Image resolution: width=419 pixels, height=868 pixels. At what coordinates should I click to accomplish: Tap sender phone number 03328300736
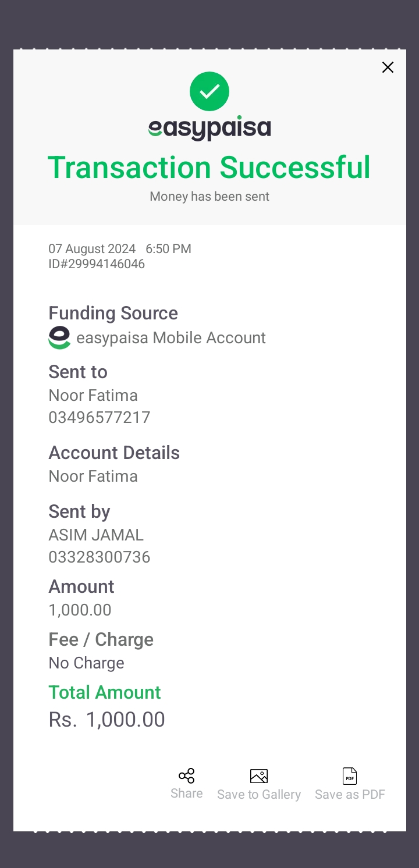(100, 557)
